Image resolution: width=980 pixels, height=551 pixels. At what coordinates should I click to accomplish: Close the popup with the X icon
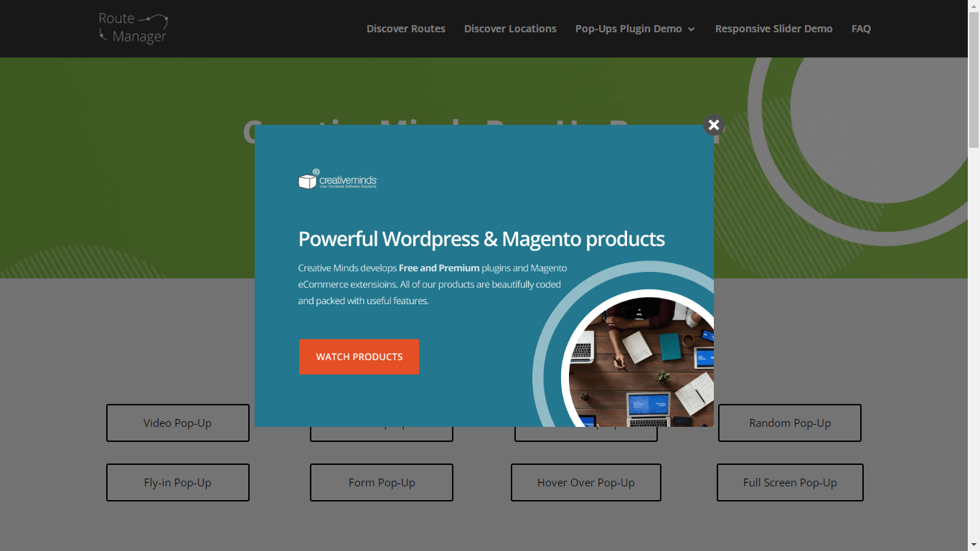point(713,125)
